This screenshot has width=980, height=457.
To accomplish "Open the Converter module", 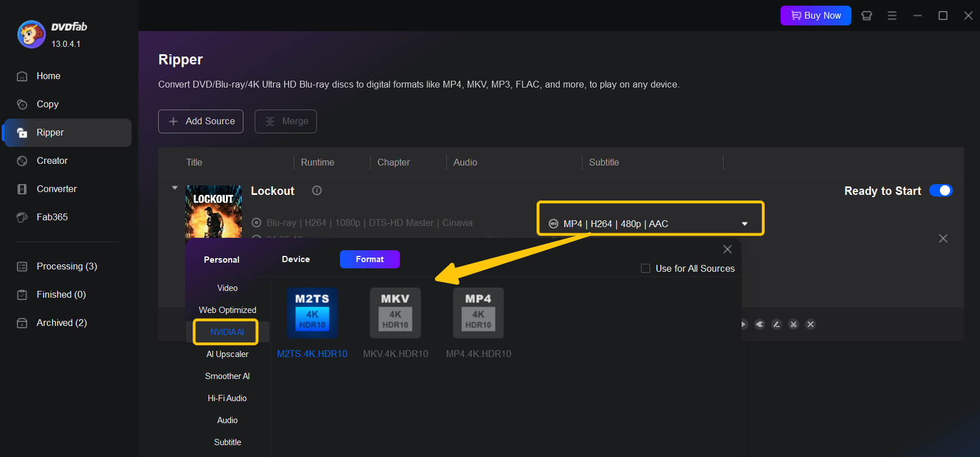I will click(x=68, y=189).
